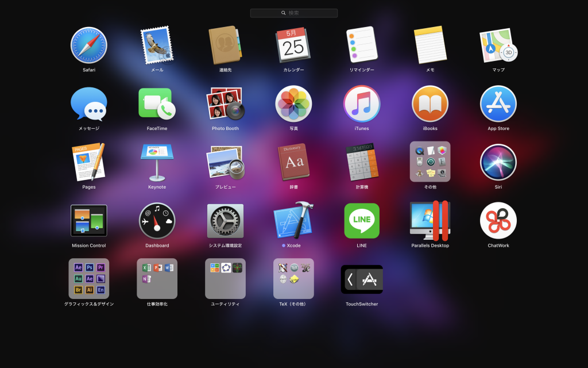Launch the メール (Mail) app
The image size is (588, 368).
157,45
